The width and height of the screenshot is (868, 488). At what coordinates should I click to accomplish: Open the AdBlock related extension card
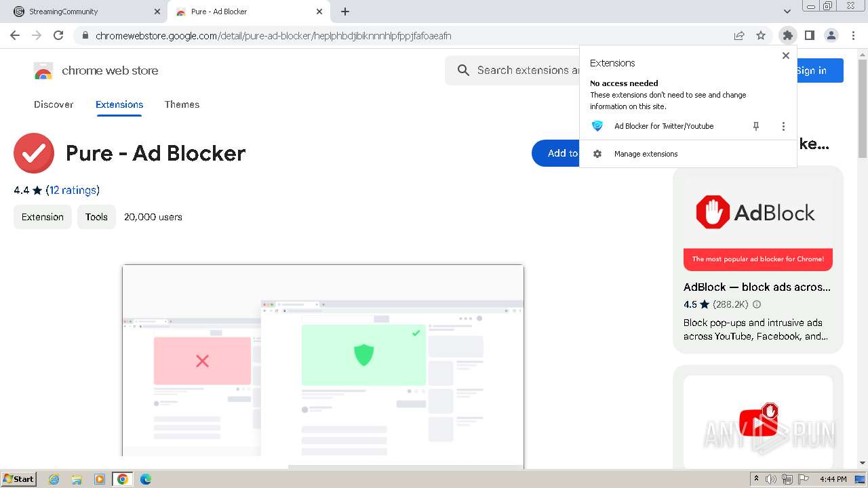(x=758, y=260)
